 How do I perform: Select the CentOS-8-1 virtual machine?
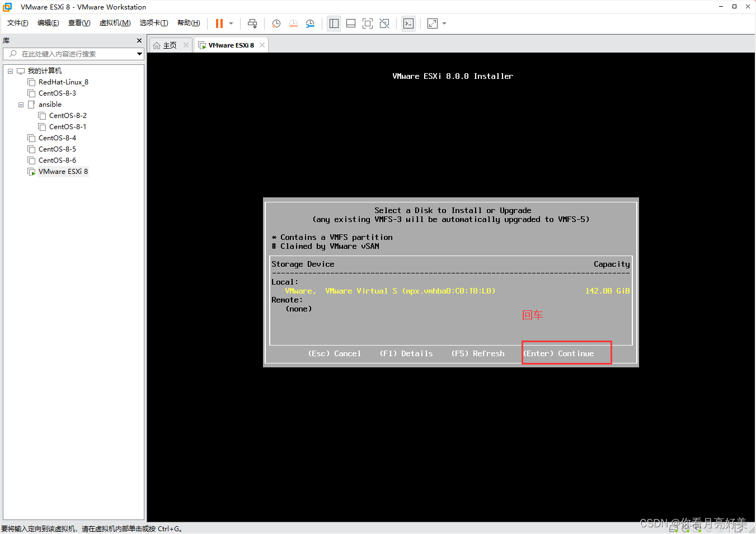click(x=68, y=127)
